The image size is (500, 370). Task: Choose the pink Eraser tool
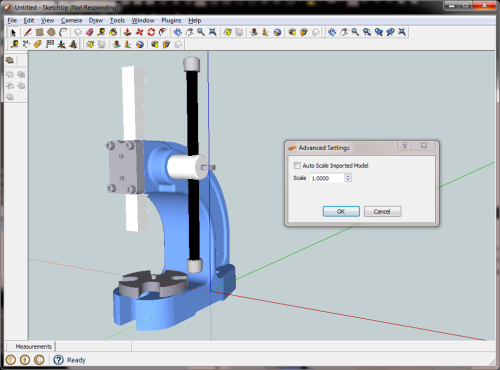pos(90,32)
